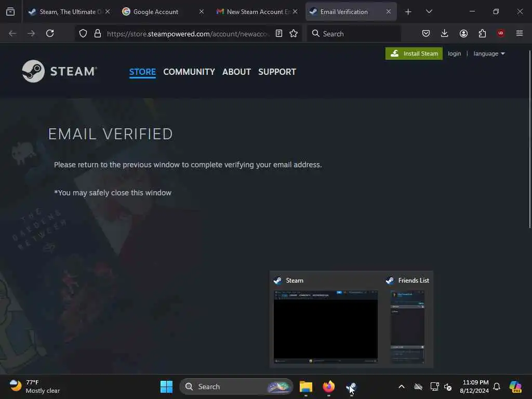532x399 pixels.
Task: Open Firefox account profile icon
Action: [463, 33]
